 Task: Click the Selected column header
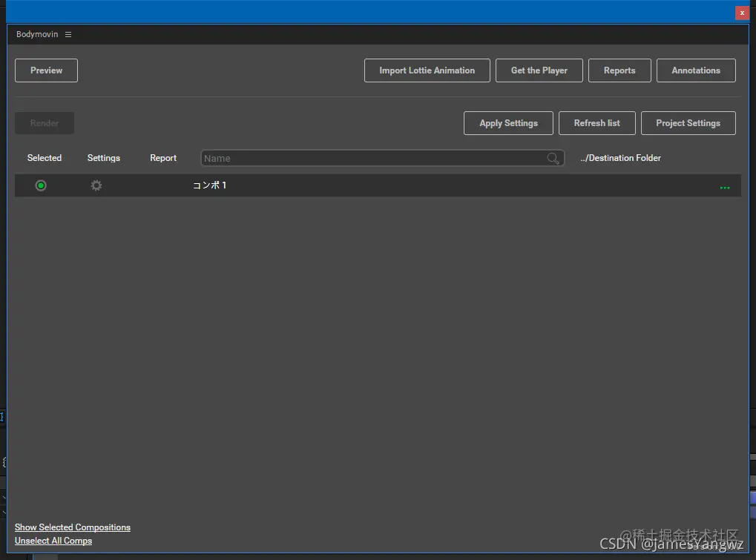pyautogui.click(x=45, y=158)
